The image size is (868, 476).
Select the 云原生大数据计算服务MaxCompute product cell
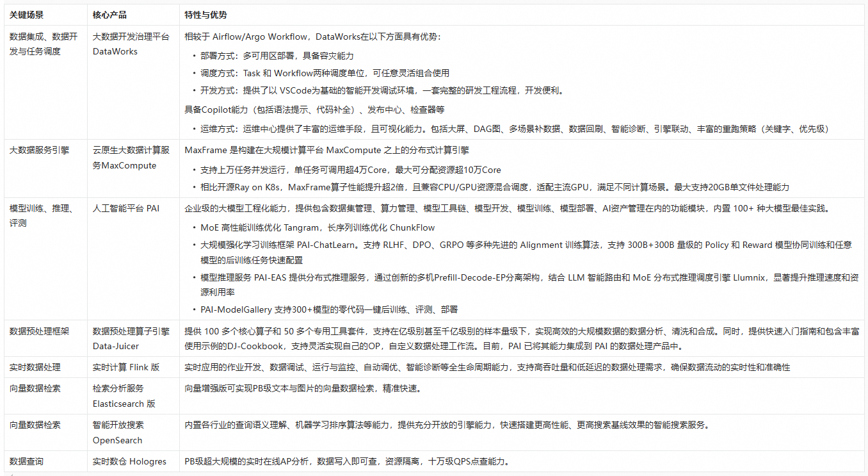point(133,168)
